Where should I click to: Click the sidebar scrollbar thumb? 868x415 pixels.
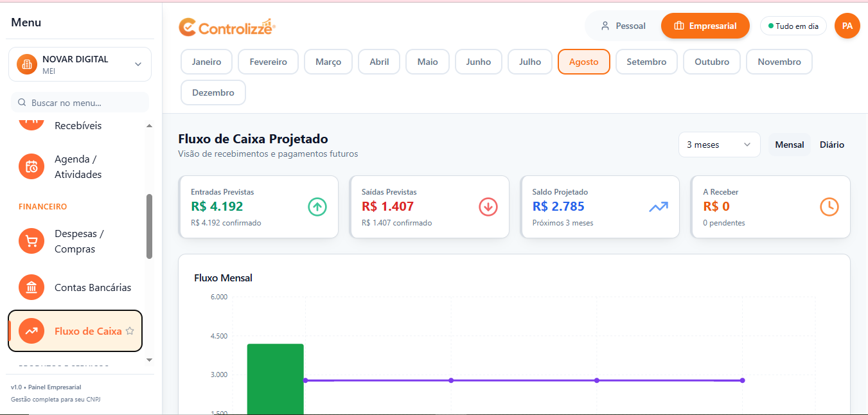click(x=150, y=226)
